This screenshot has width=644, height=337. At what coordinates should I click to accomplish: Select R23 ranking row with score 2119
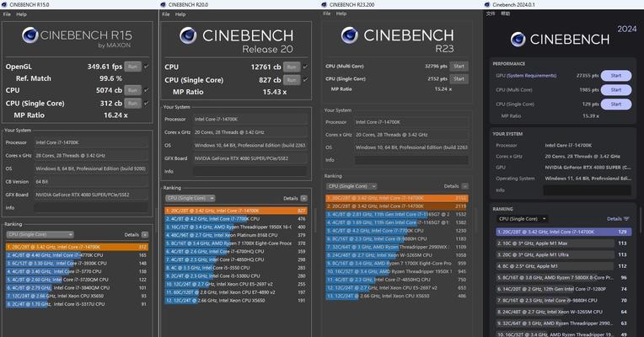(397, 206)
